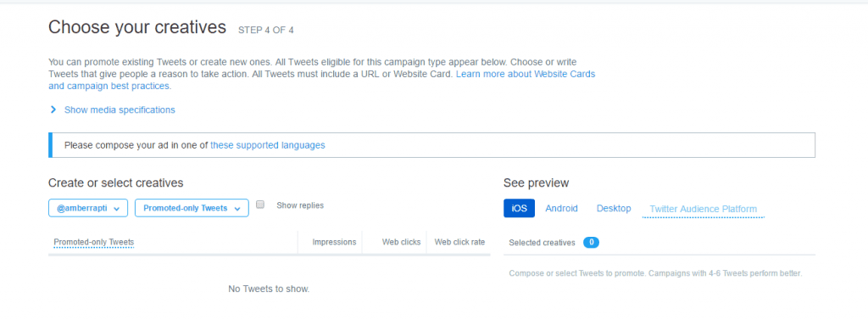Enable the Show replies checkbox
868x320 pixels.
pyautogui.click(x=260, y=205)
